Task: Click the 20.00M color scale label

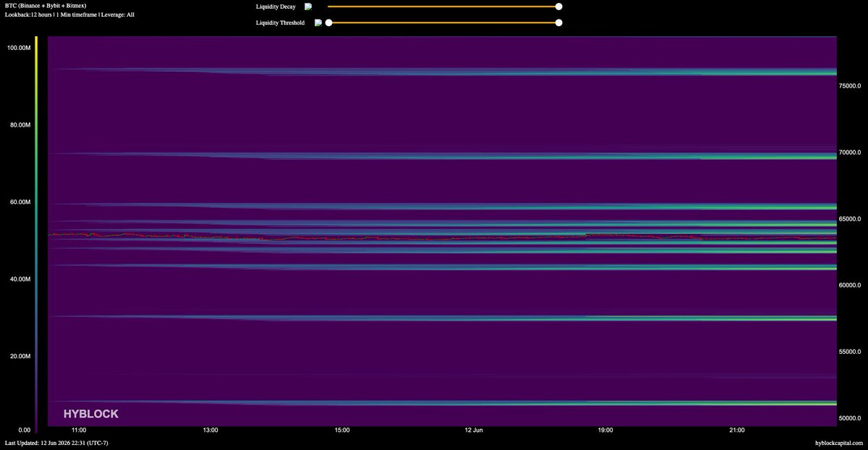Action: (x=19, y=357)
